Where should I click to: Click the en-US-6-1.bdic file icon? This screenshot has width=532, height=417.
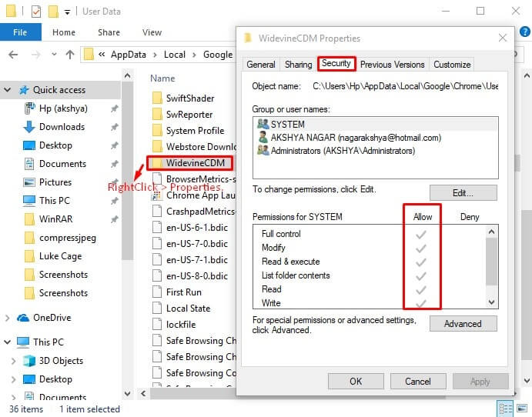coord(157,228)
